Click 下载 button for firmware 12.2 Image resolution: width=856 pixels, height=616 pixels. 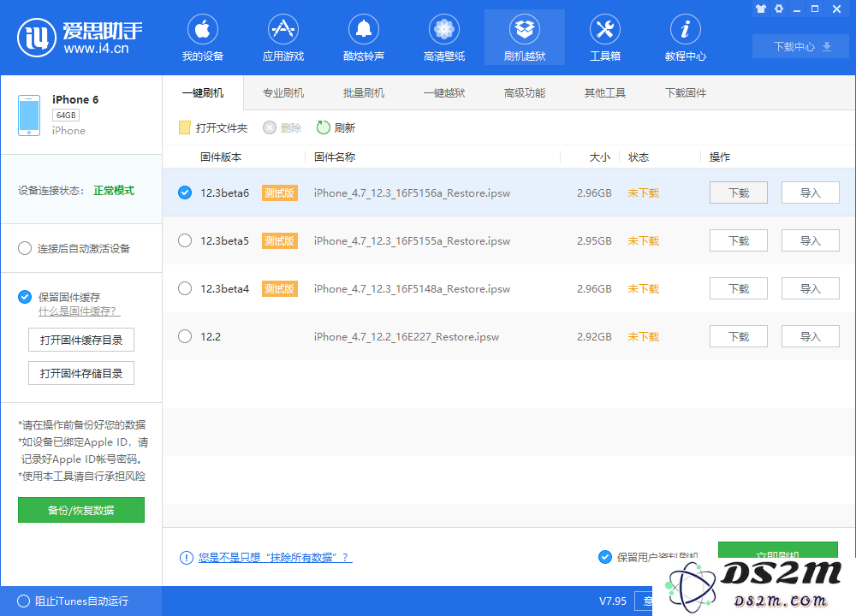pyautogui.click(x=739, y=336)
